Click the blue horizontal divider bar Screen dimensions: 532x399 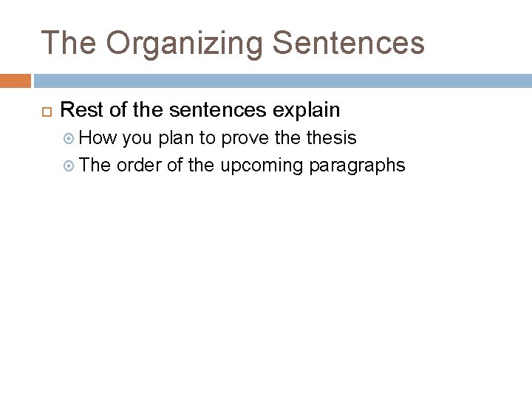tap(282, 80)
